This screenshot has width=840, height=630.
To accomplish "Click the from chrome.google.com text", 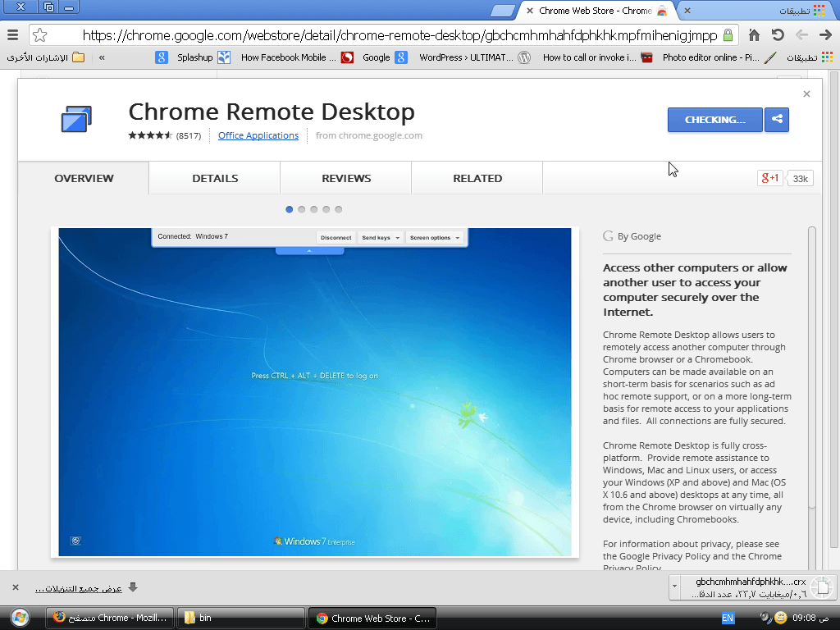I will pos(369,135).
